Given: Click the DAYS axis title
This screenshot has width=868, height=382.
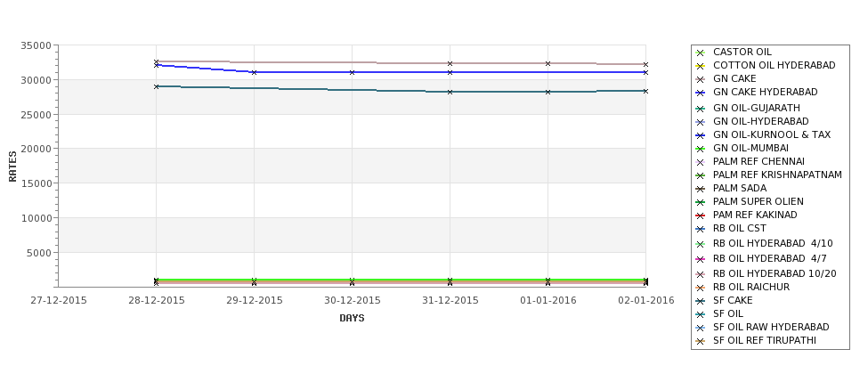Looking at the screenshot, I should click(352, 319).
